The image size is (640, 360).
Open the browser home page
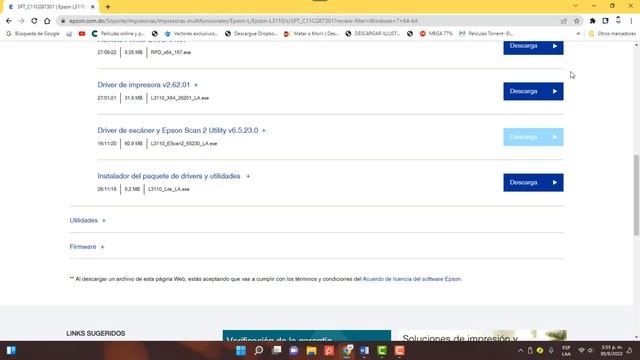coord(47,21)
